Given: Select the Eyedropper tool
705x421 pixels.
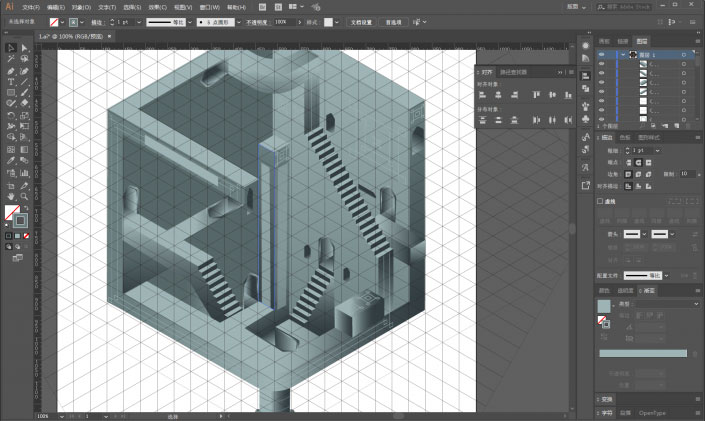Looking at the screenshot, I should pos(11,161).
